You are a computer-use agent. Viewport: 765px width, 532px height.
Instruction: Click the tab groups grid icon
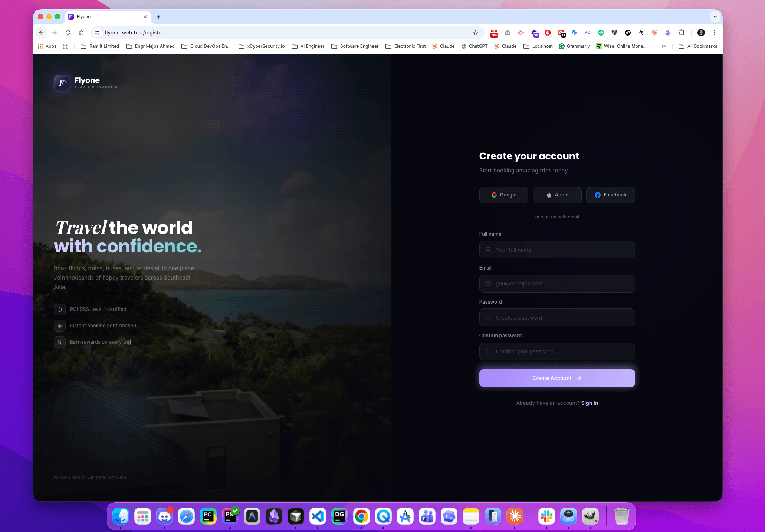tap(66, 46)
